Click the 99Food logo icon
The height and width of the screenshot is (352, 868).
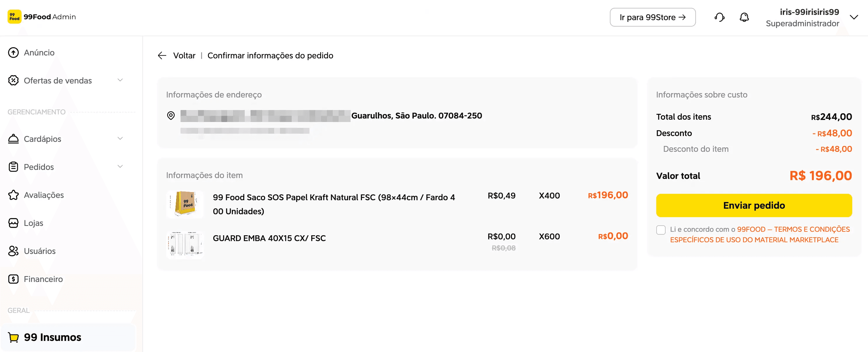15,17
